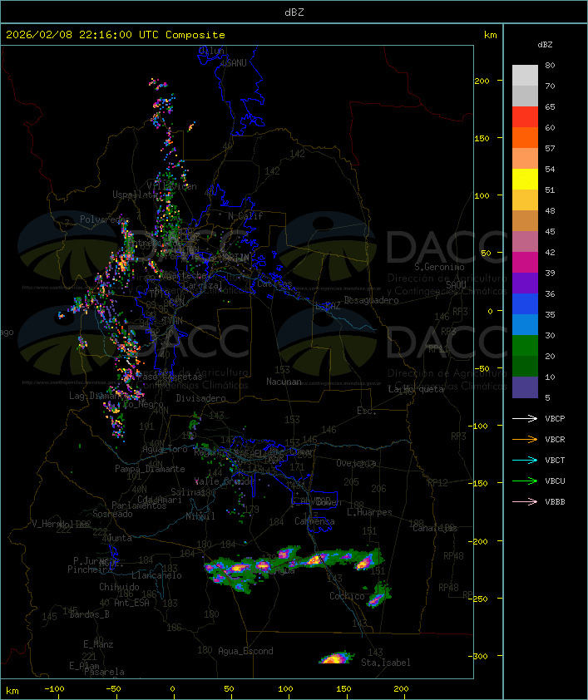Click the Llancanelo place label
Image resolution: width=588 pixels, height=700 pixels.
[156, 575]
